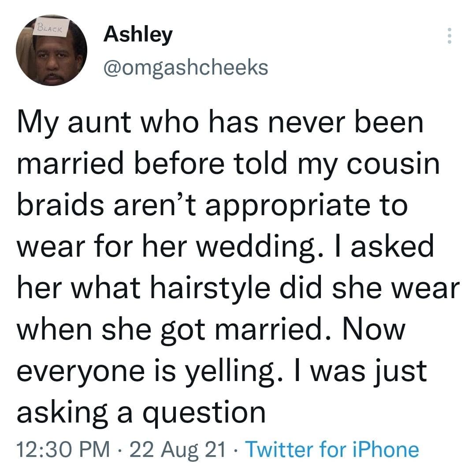Click the line "when she got married. Now"
Image resolution: width=476 pixels, height=475 pixels.
[x=210, y=329]
